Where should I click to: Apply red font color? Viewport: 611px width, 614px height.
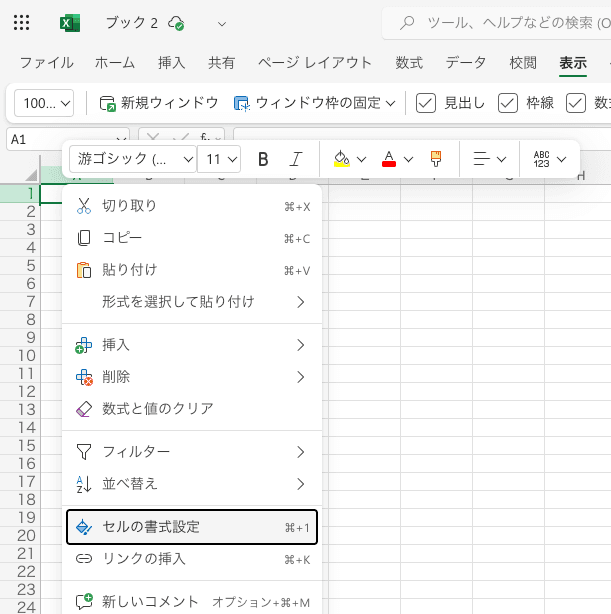click(389, 159)
